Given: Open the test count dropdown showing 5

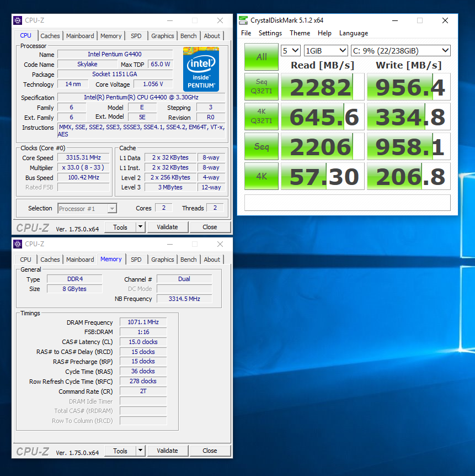Looking at the screenshot, I should (291, 51).
